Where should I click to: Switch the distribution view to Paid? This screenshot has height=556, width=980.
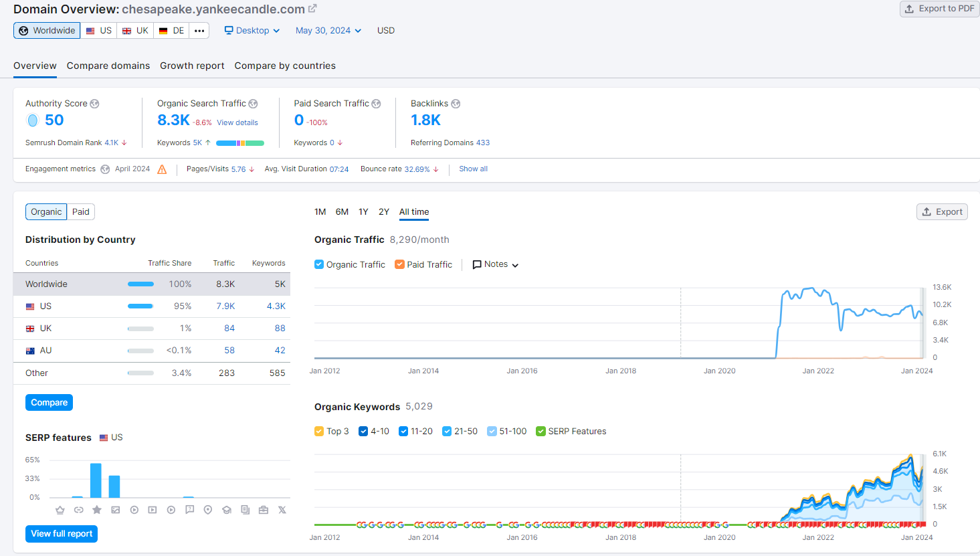coord(81,212)
